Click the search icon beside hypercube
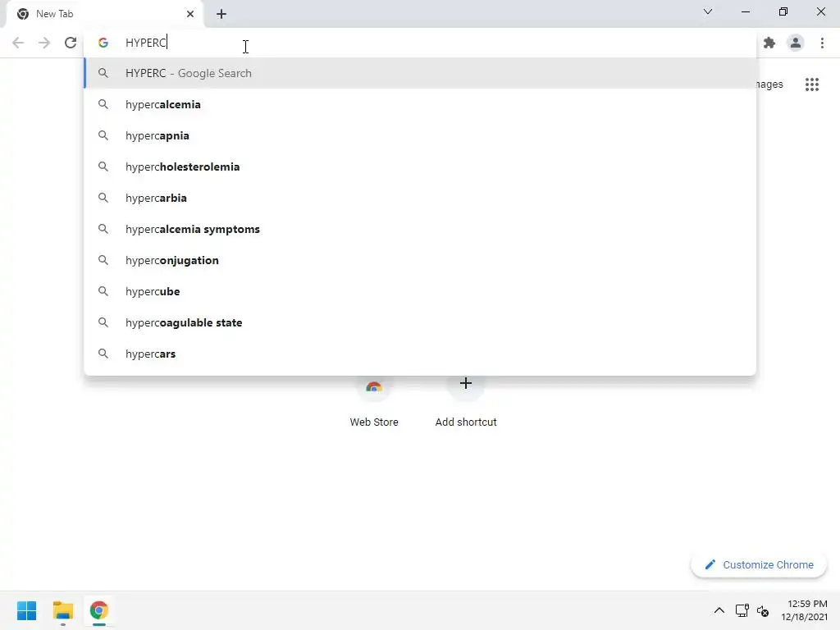This screenshot has width=840, height=630. pyautogui.click(x=103, y=291)
